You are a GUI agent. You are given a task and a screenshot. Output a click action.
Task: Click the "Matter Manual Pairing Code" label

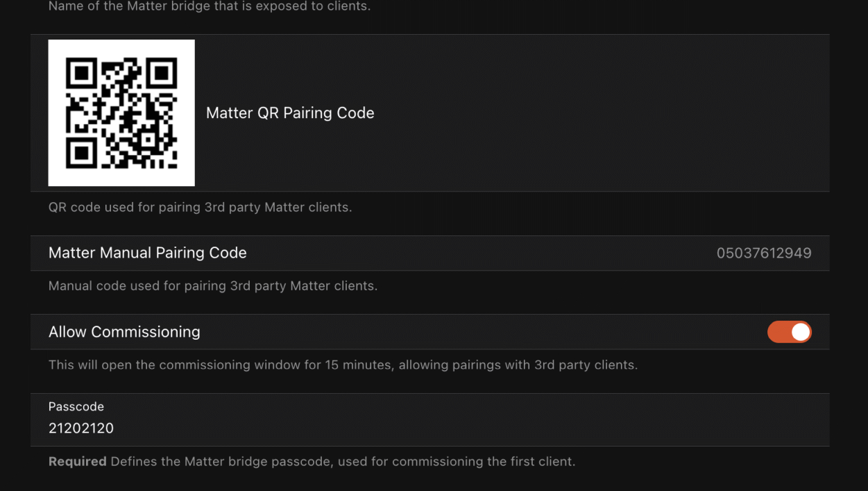(x=148, y=253)
